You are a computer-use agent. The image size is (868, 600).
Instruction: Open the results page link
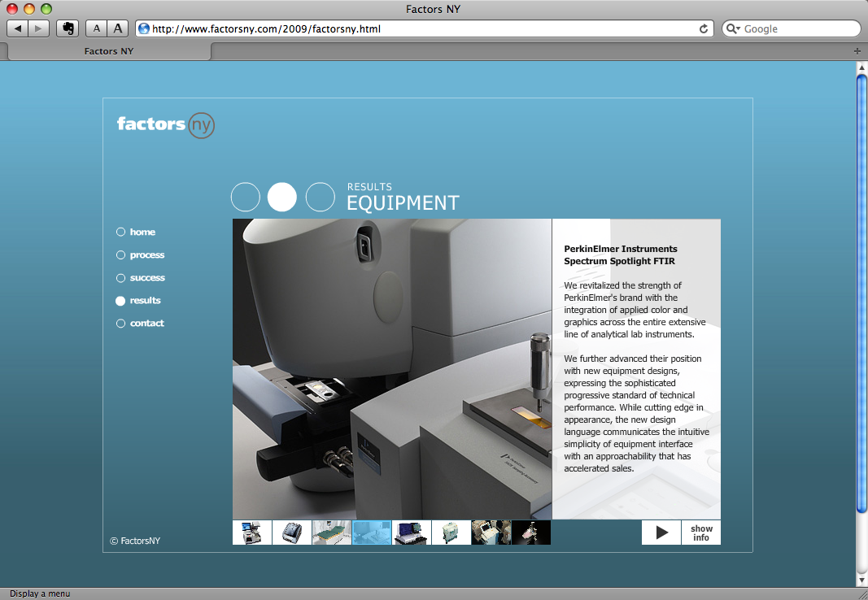(x=145, y=300)
